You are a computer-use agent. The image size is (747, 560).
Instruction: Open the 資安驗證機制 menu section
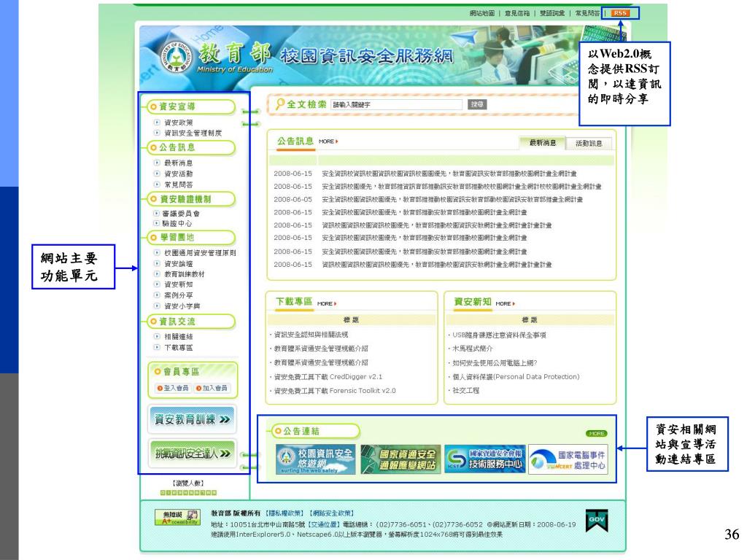click(x=191, y=199)
